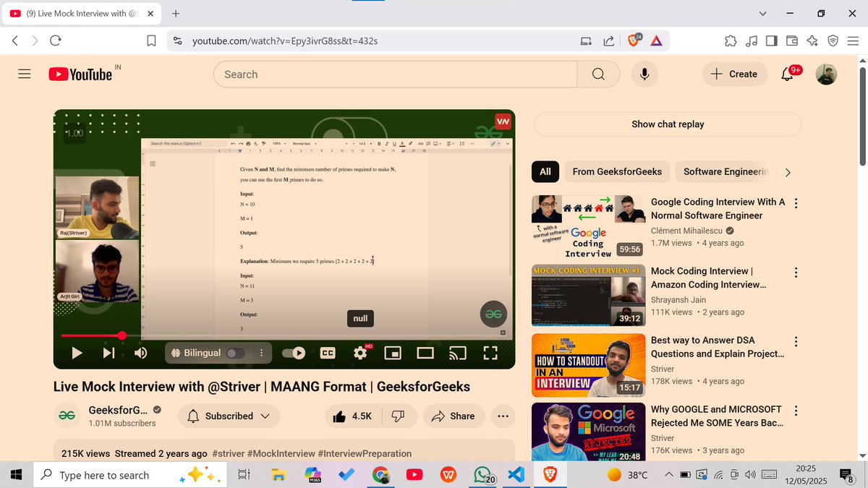
Task: Start voice search with the microphone
Action: click(x=644, y=74)
